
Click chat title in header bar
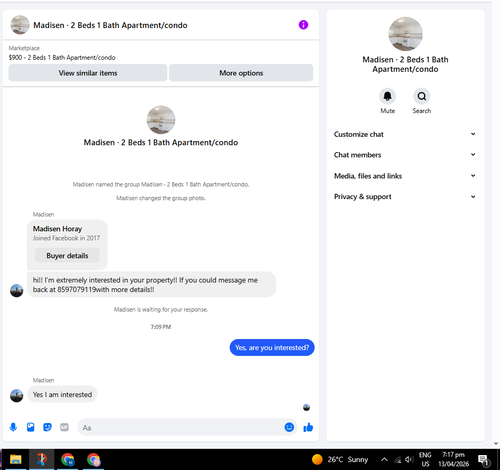pos(110,25)
